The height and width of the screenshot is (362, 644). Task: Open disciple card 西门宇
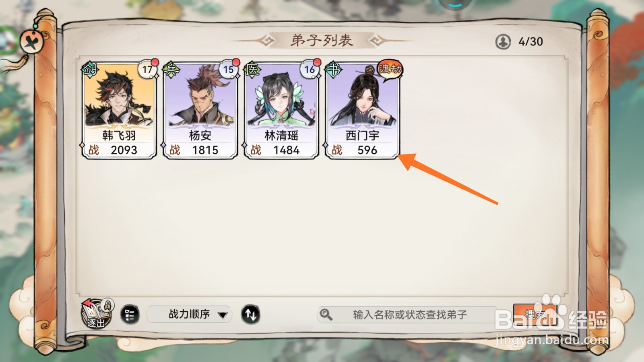[x=363, y=110]
